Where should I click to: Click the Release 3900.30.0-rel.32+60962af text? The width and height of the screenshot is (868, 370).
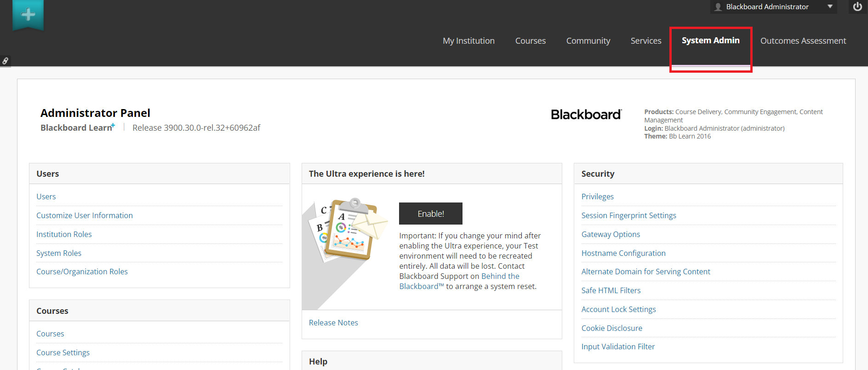coord(196,127)
